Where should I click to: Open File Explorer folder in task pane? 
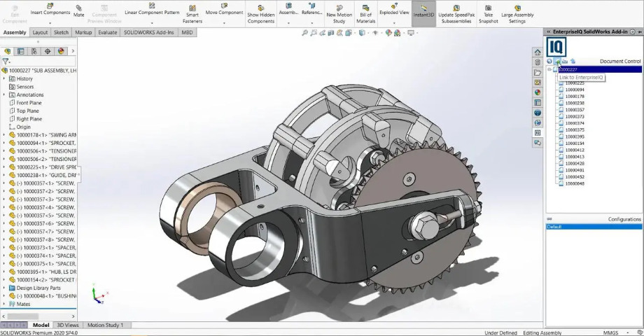pos(537,72)
